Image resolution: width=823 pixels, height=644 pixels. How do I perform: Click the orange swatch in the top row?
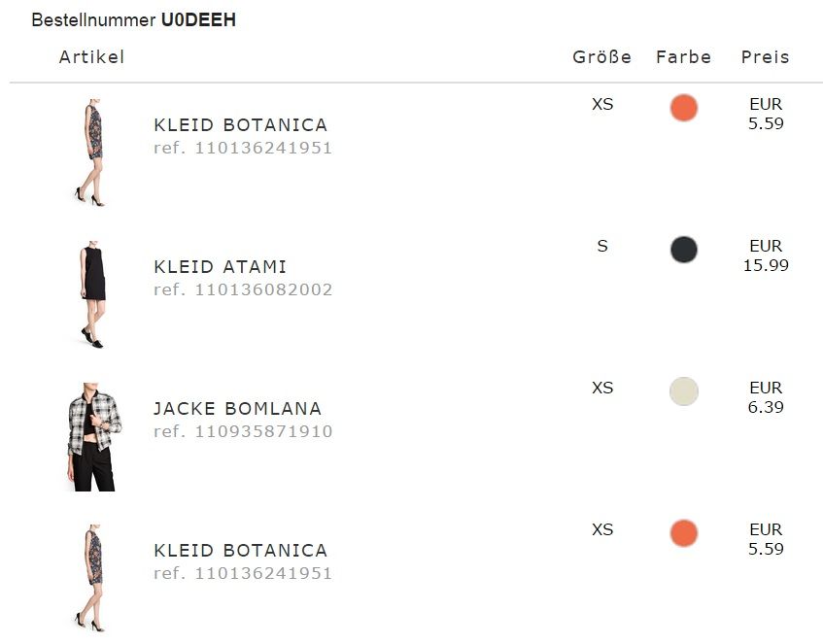(x=684, y=108)
